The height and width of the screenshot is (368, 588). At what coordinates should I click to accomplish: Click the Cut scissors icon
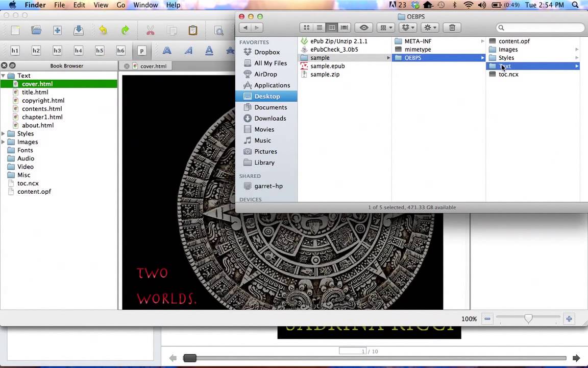pyautogui.click(x=151, y=31)
